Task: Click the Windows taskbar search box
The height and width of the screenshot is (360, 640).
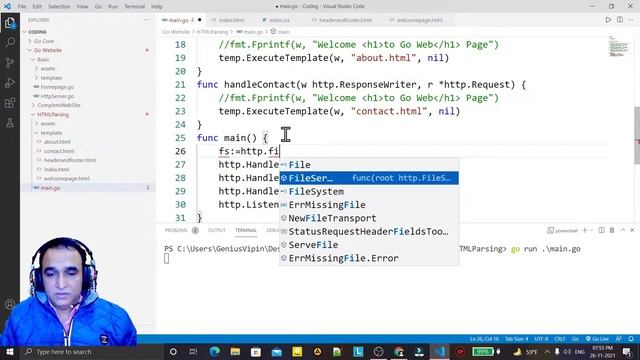Action: click(92, 351)
